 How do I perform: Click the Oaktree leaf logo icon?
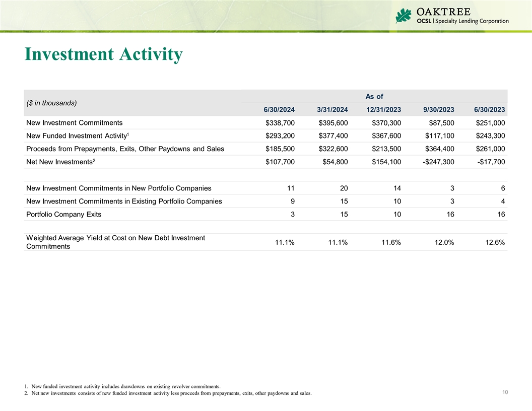(x=404, y=16)
